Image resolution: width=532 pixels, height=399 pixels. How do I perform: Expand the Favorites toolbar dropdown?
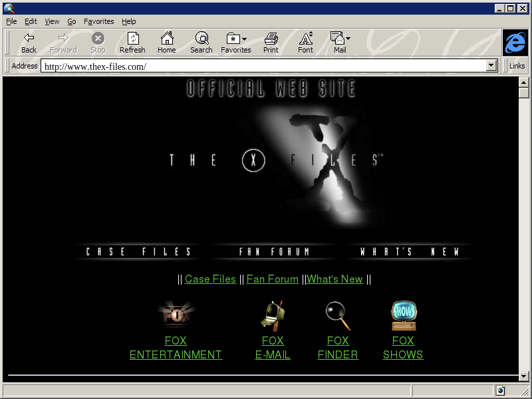244,39
